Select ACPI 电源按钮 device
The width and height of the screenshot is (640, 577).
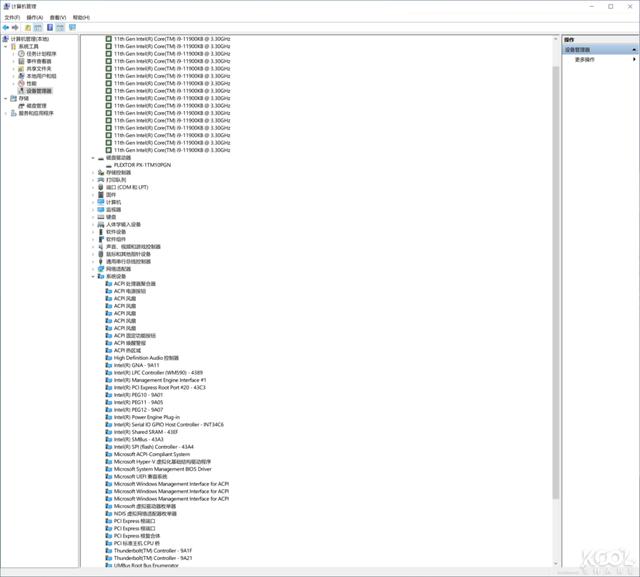coord(130,291)
